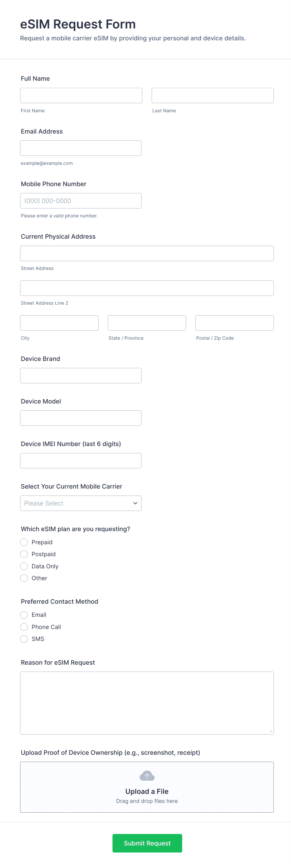Click the Device IMEI Number input
This screenshot has width=291, height=868.
81,461
